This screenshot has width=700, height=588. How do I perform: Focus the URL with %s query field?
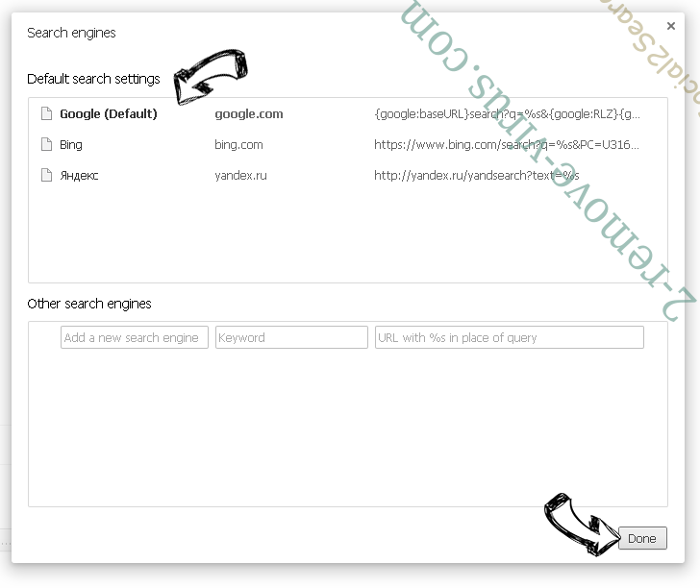[x=510, y=337]
